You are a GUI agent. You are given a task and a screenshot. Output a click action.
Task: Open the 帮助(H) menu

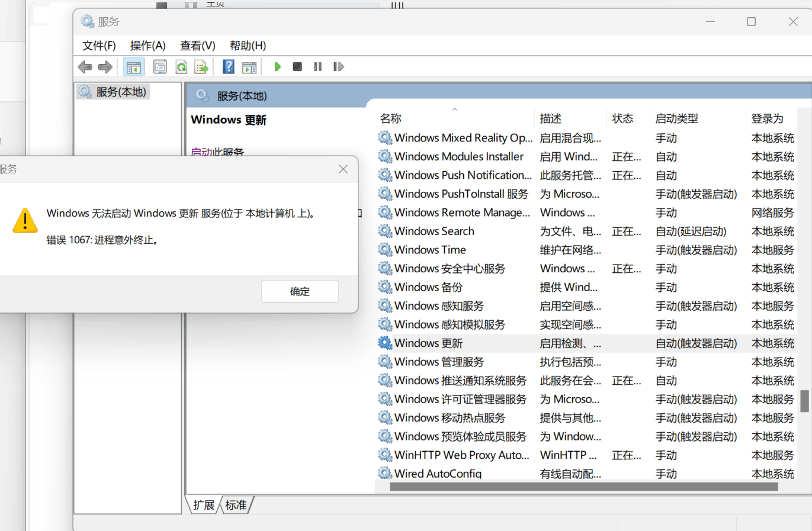click(248, 46)
